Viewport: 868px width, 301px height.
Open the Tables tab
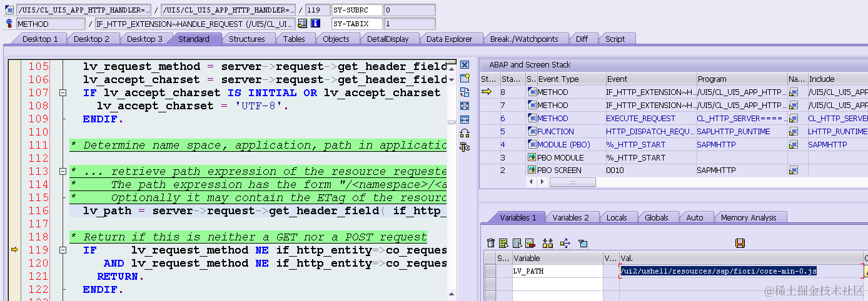coord(294,39)
